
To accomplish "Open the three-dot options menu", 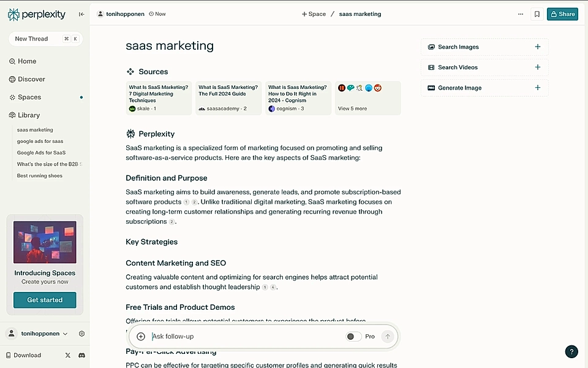I will click(x=520, y=13).
